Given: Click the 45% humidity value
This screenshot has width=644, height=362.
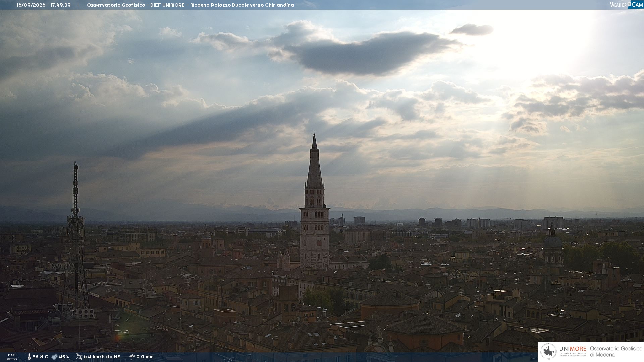Looking at the screenshot, I should (64, 357).
